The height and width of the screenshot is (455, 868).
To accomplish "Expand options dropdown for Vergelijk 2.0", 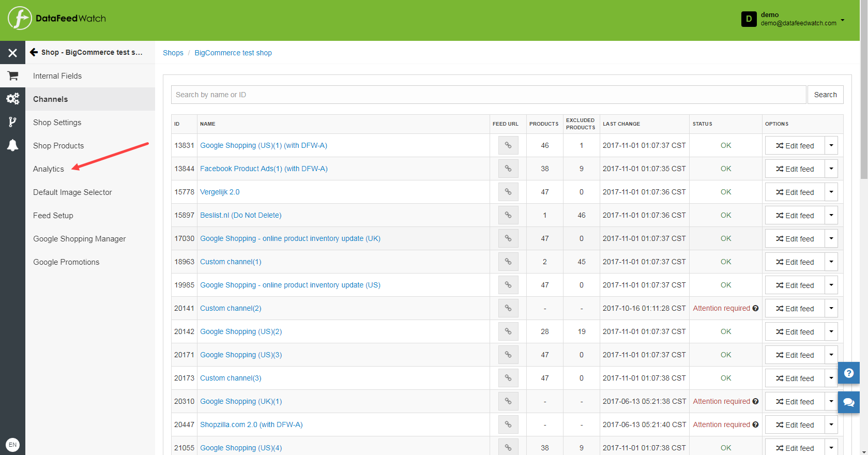I will [831, 192].
